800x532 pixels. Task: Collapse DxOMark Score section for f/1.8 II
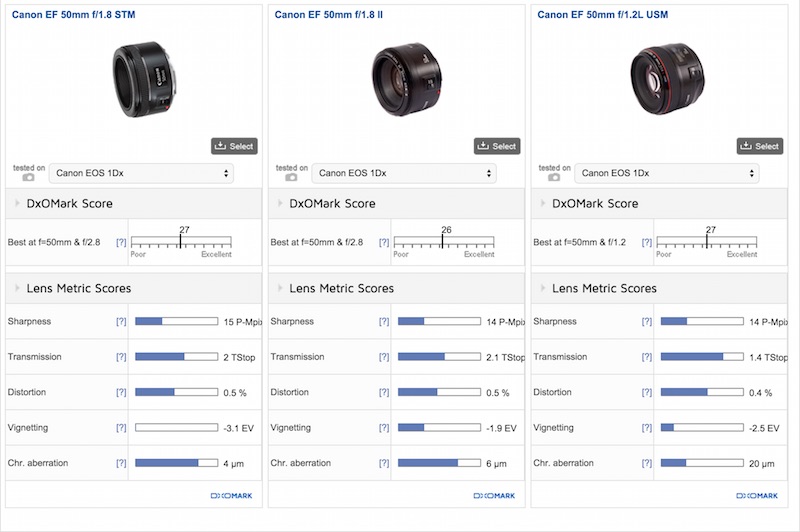point(280,203)
